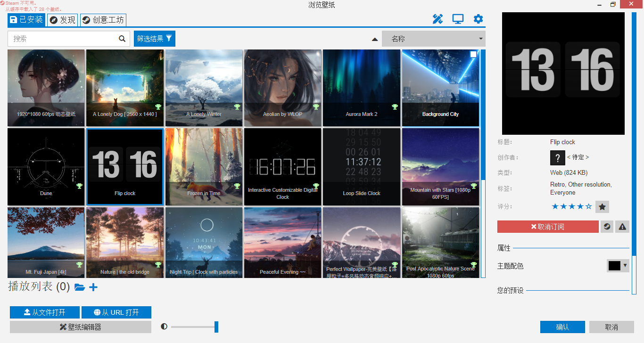Click the author avatar question mark
This screenshot has height=343, width=644.
[x=558, y=157]
